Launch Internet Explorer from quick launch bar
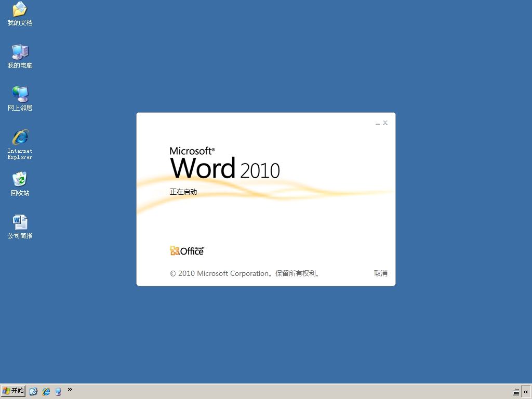532x399 pixels. click(x=46, y=391)
